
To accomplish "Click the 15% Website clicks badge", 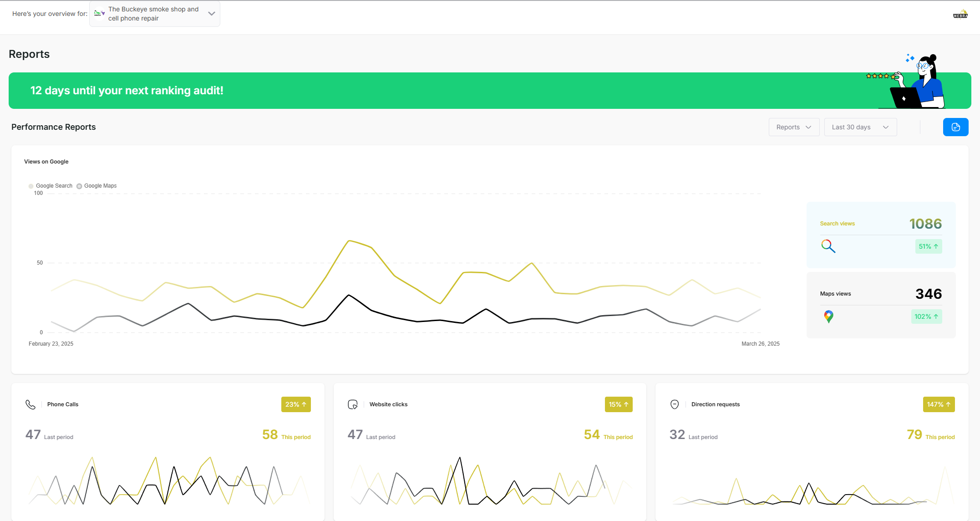I will pyautogui.click(x=618, y=404).
